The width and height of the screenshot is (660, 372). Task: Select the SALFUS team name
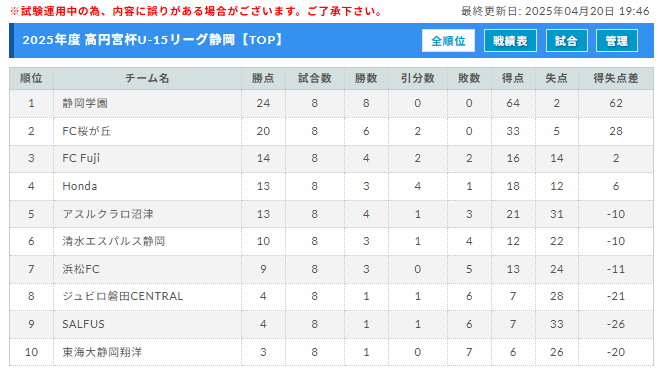(x=83, y=324)
